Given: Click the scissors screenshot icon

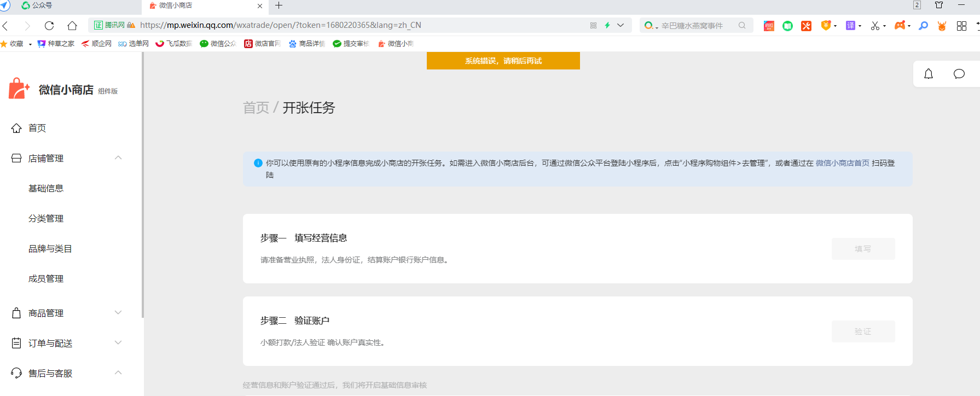Looking at the screenshot, I should pos(875,26).
